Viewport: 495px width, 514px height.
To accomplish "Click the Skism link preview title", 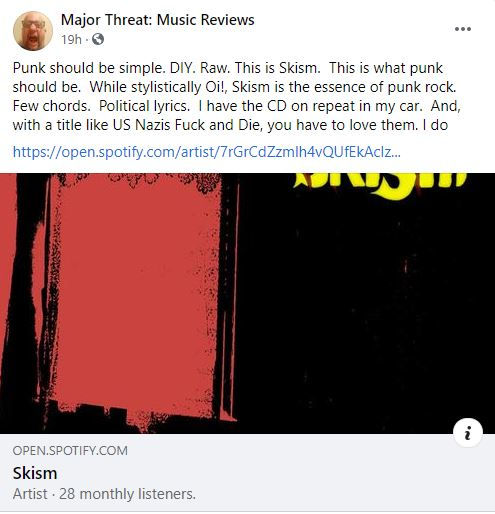I will pyautogui.click(x=35, y=473).
